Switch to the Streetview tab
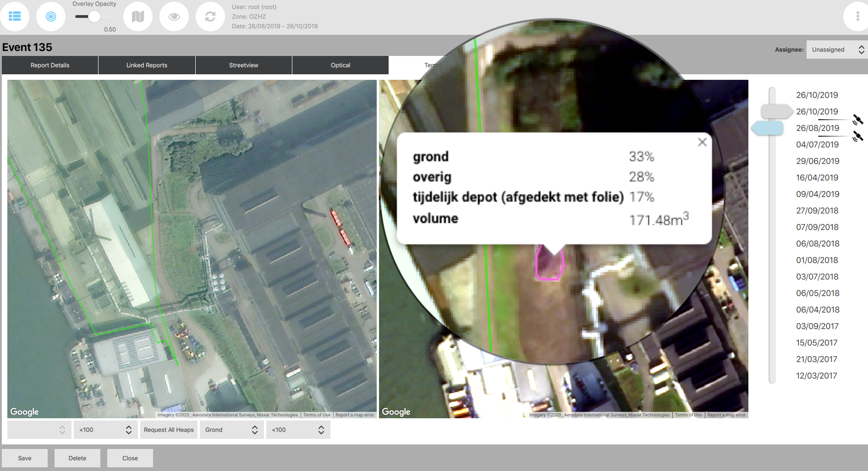Viewport: 868px width, 471px height. click(243, 65)
